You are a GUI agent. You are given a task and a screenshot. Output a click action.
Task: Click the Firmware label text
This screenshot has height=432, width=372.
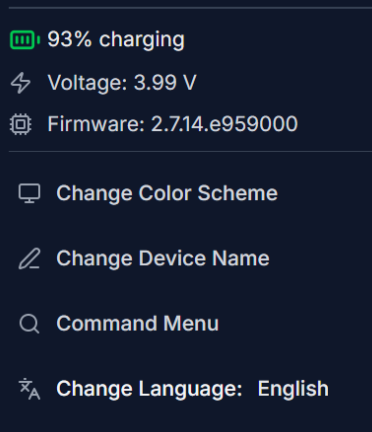coord(96,124)
